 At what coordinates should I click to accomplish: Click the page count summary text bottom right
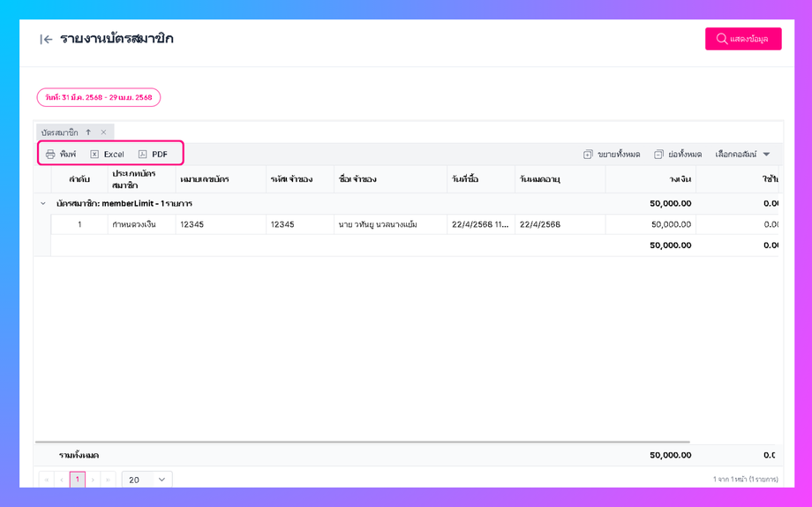pos(745,480)
